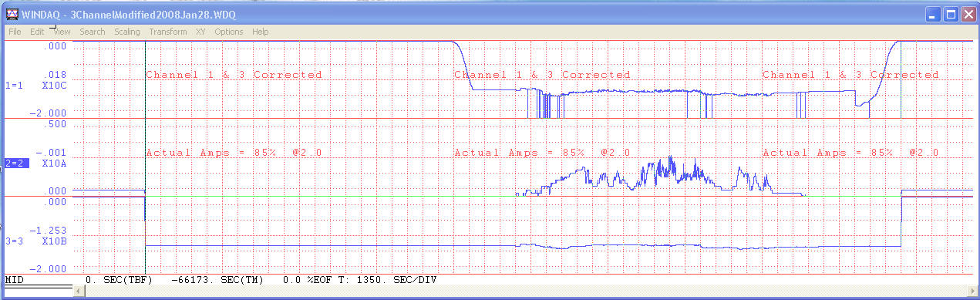Screen dimensions: 980x300
Task: Open the File menu
Action: tap(15, 32)
